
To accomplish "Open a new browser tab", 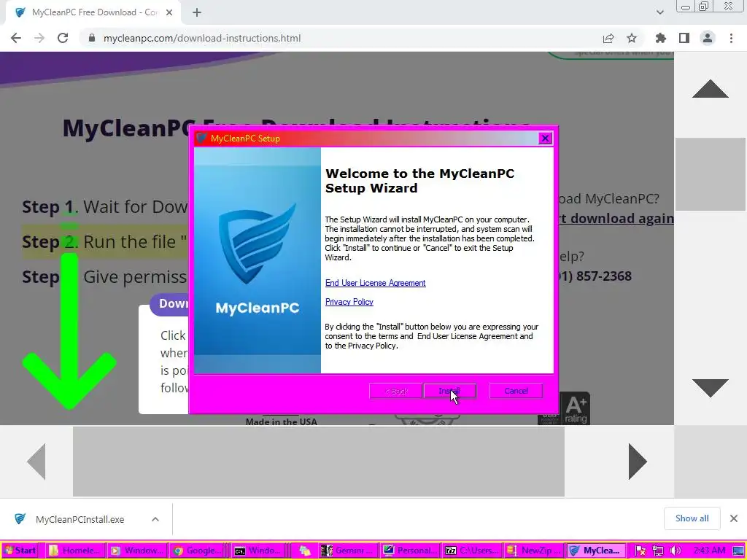I will click(x=197, y=13).
